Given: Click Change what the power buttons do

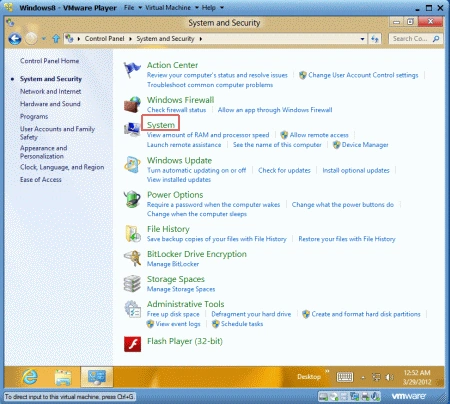Looking at the screenshot, I should click(343, 205).
